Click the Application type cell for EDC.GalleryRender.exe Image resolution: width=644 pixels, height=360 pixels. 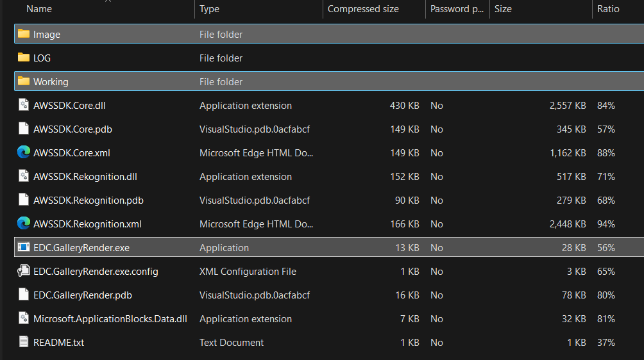point(225,248)
